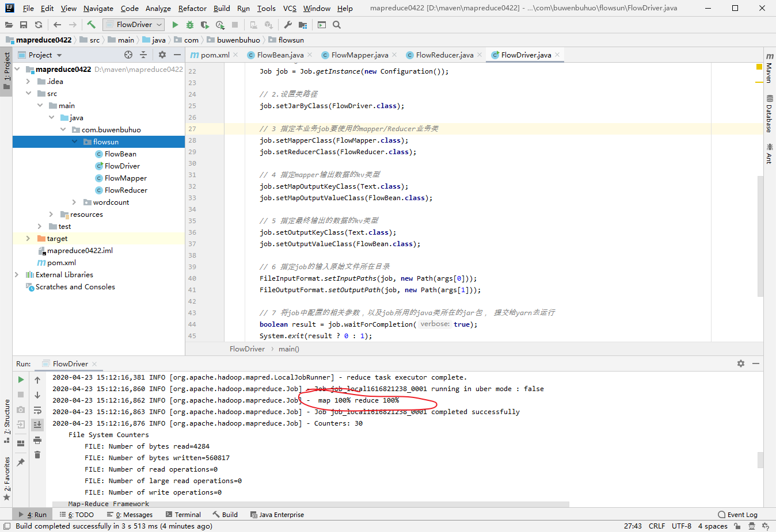Hide the Project panel with minus icon
Viewport: 776px width, 532px height.
pyautogui.click(x=177, y=55)
